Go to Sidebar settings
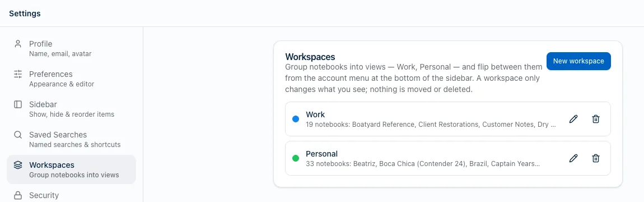Viewport: 644px width, 202px height. [x=71, y=109]
